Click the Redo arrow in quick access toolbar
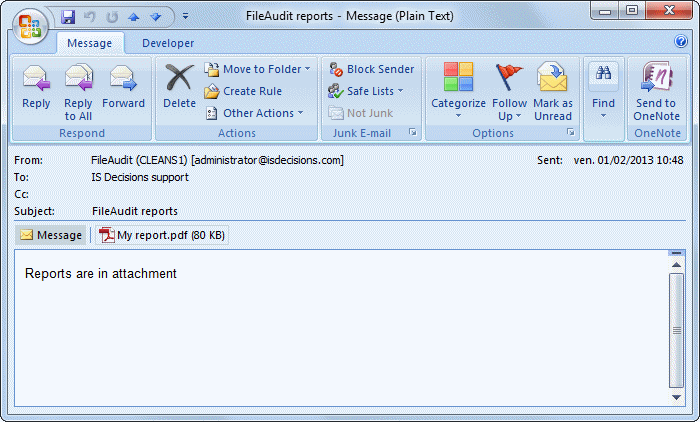Screen dimensions: 700x422 pyautogui.click(x=112, y=17)
